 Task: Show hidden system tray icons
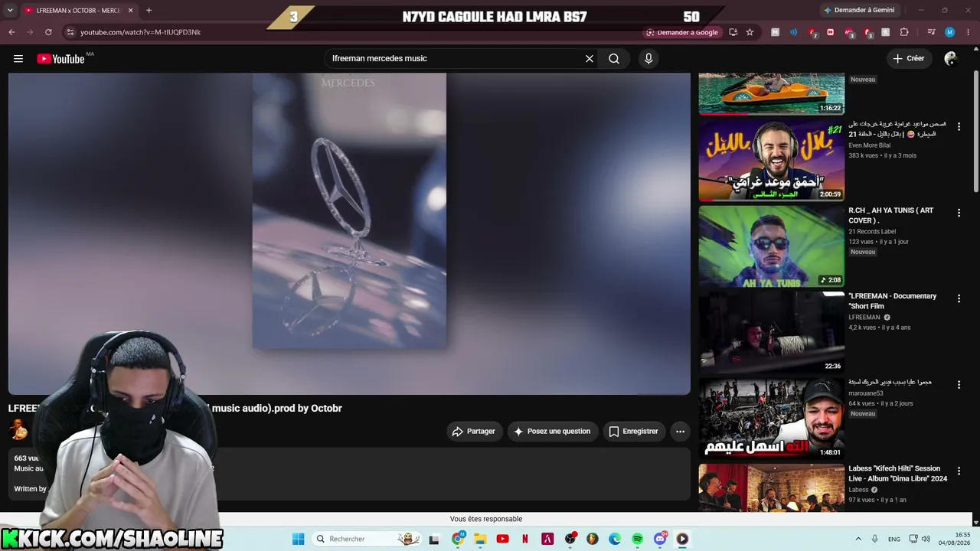click(x=857, y=539)
